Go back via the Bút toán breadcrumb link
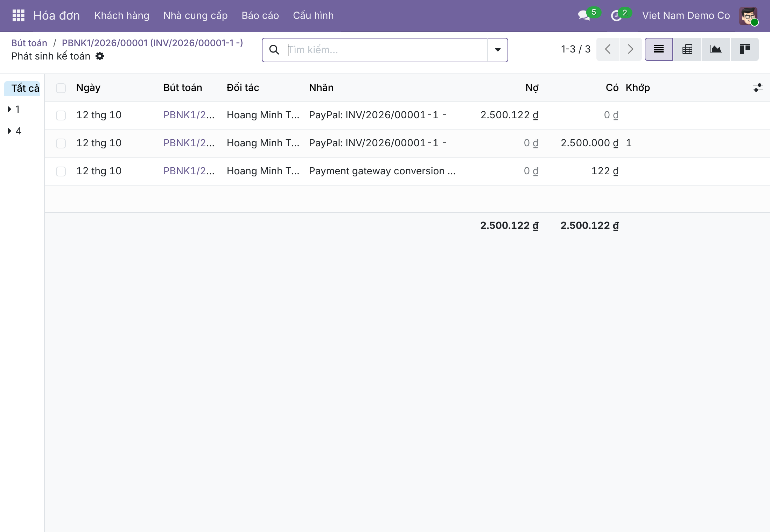The width and height of the screenshot is (770, 532). pyautogui.click(x=29, y=43)
